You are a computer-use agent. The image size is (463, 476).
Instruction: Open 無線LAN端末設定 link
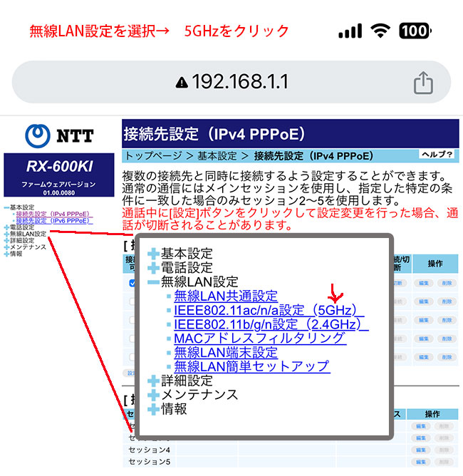pos(226,353)
